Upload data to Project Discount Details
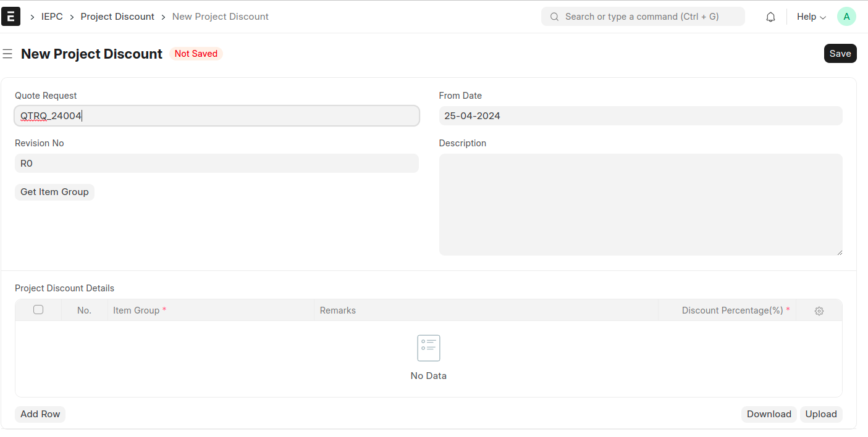Screen dimensions: 868x437 (x=821, y=414)
